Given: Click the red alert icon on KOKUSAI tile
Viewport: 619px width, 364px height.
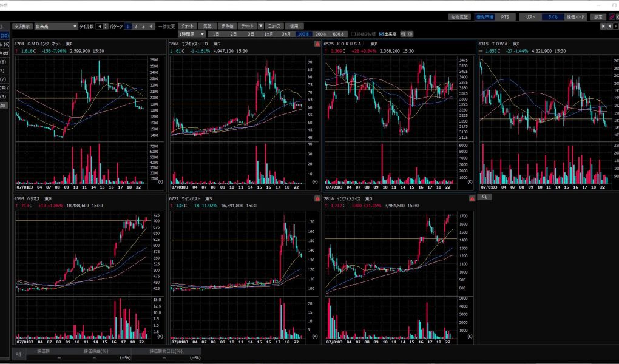Looking at the screenshot, I should [x=472, y=44].
